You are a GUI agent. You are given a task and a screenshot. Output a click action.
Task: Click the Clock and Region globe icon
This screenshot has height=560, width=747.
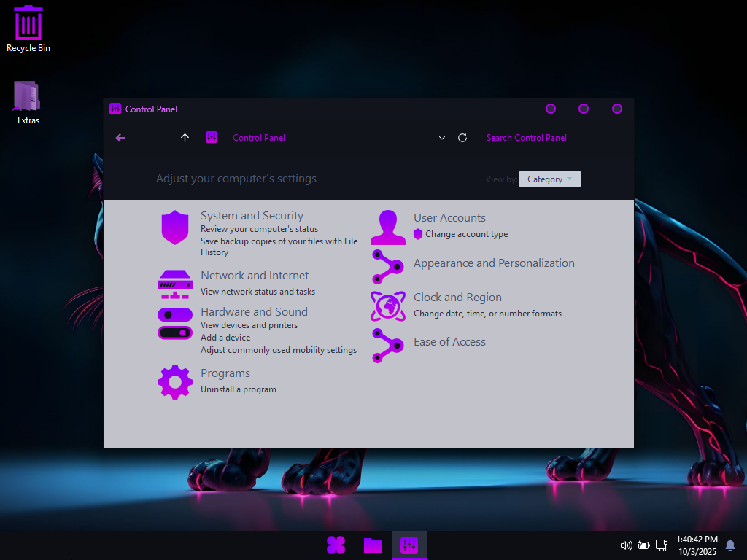click(387, 306)
